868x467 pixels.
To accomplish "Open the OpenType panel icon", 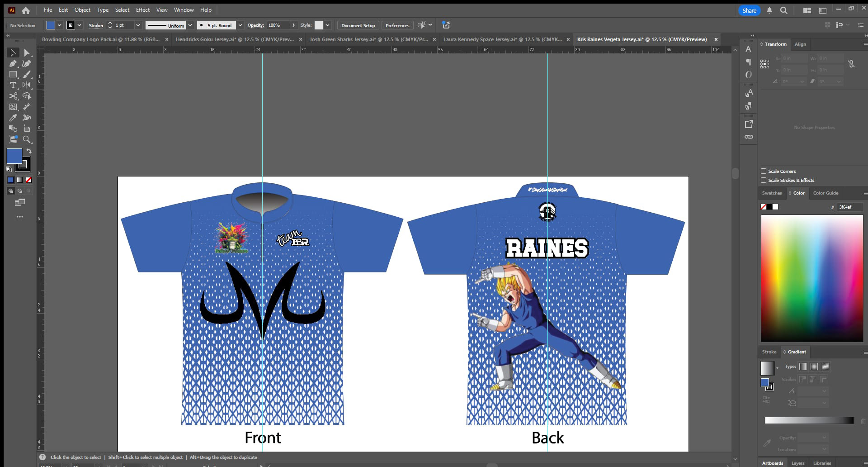I will 749,74.
